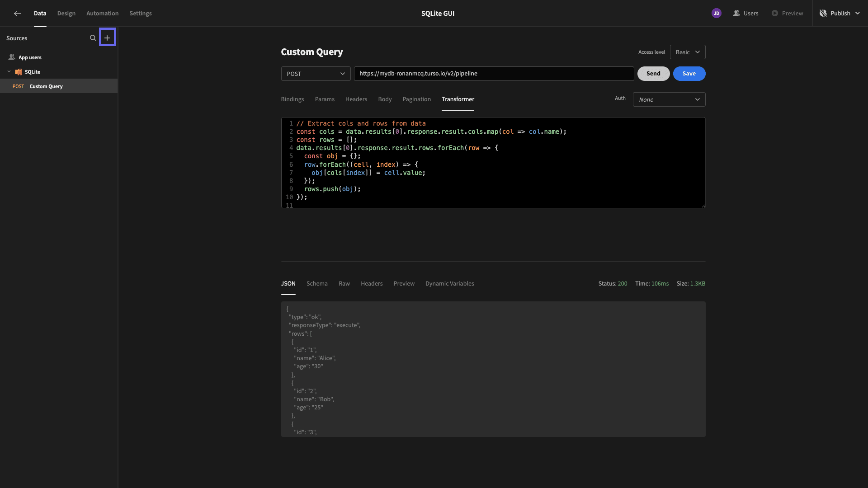This screenshot has height=488, width=868.
Task: Open the Auth None dropdown
Action: 669,99
